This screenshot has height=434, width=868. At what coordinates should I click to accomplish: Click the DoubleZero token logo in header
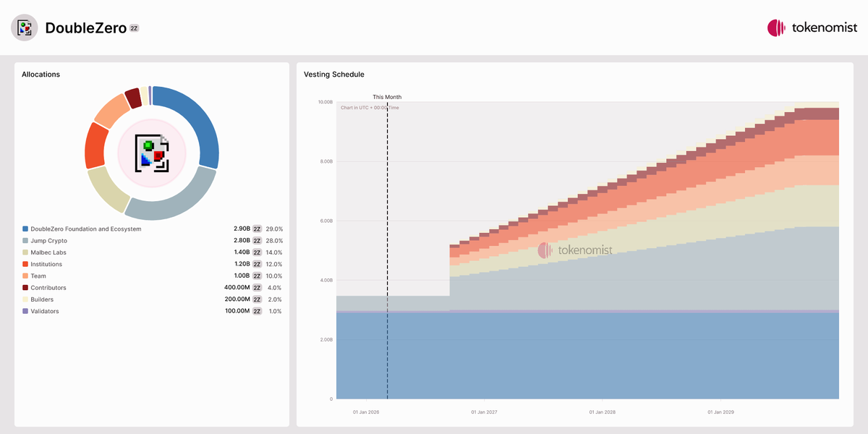pyautogui.click(x=24, y=27)
